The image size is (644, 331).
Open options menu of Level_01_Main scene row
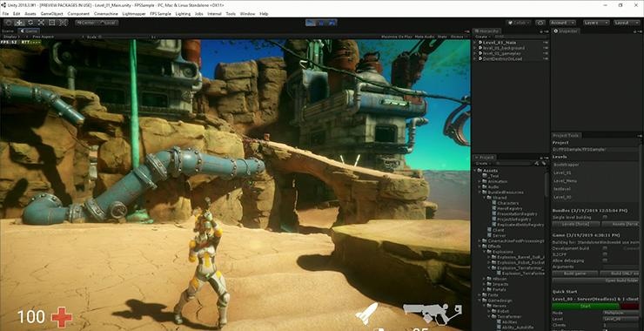[546, 43]
